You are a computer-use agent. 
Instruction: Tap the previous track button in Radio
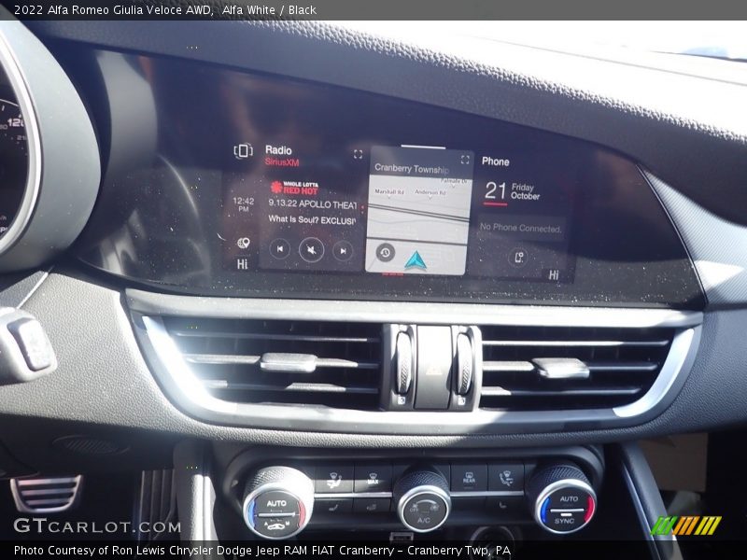click(x=279, y=249)
